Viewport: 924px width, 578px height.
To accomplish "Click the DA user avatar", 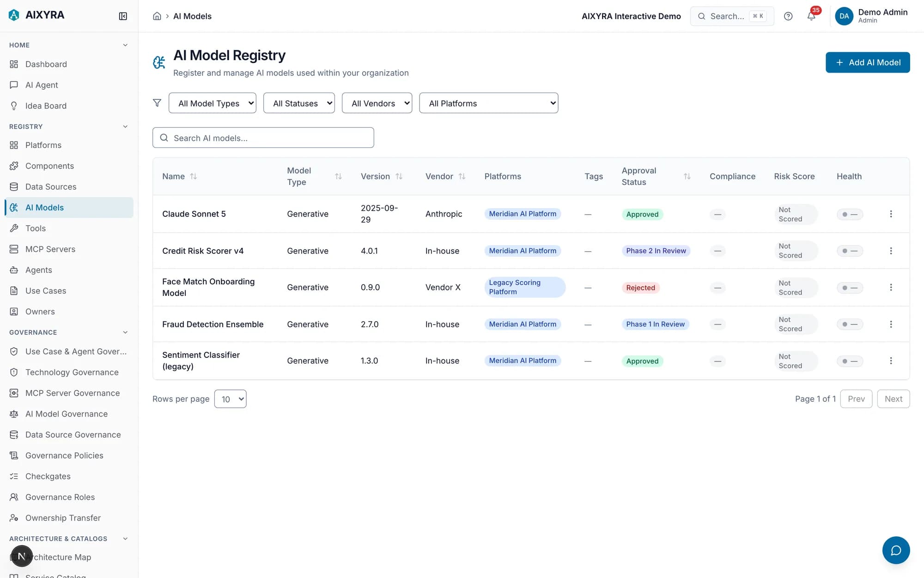I will pyautogui.click(x=844, y=16).
